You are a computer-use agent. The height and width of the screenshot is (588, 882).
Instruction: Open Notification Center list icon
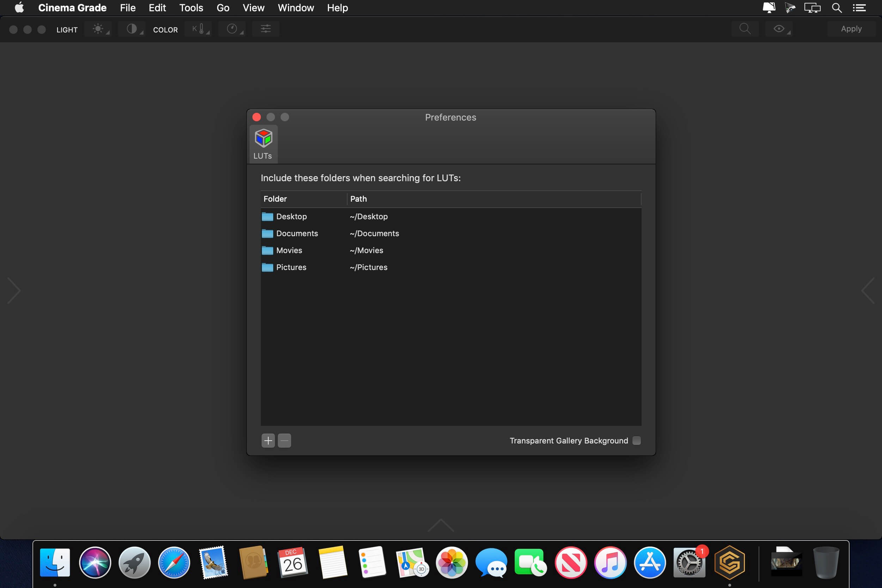point(859,8)
